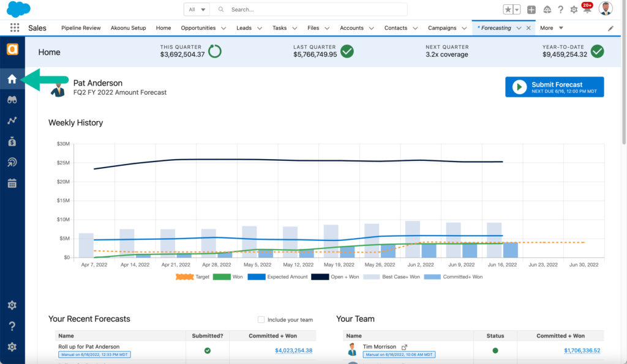Click the Submit Forecast button
Screen dimensions: 627x364
[x=554, y=87]
